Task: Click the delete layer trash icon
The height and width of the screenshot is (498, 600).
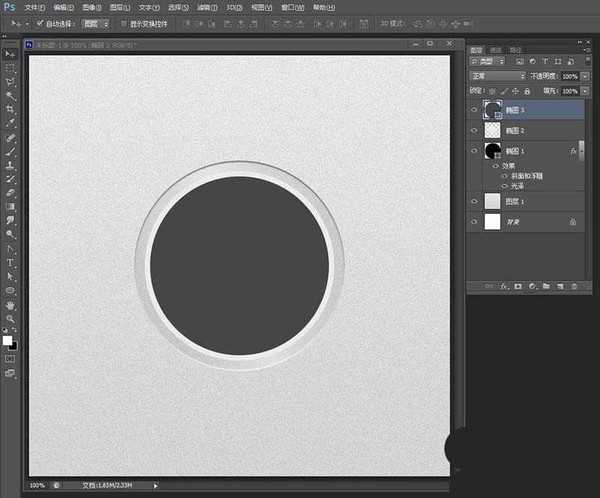Action: [x=575, y=286]
